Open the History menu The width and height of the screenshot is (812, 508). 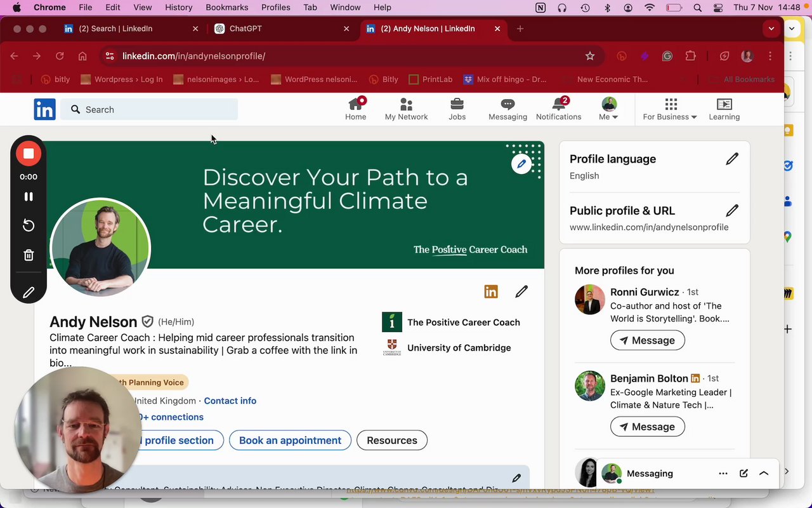tap(178, 8)
